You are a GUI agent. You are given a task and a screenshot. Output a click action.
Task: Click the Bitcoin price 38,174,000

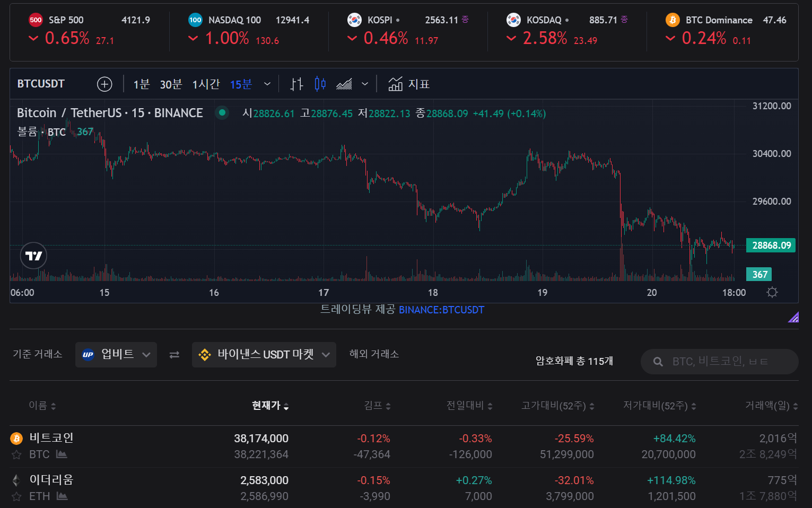click(x=261, y=439)
